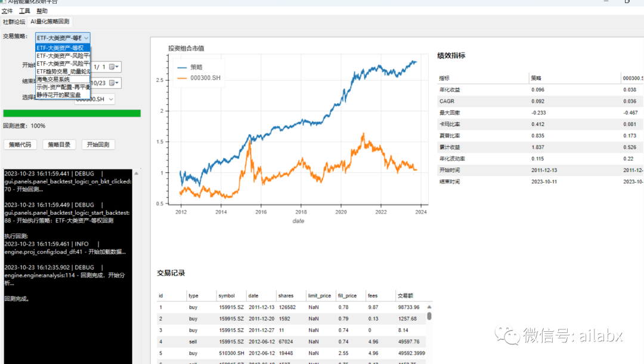Select trade row 1 dated 2011-12-13
The width and height of the screenshot is (644, 364).
pyautogui.click(x=291, y=307)
